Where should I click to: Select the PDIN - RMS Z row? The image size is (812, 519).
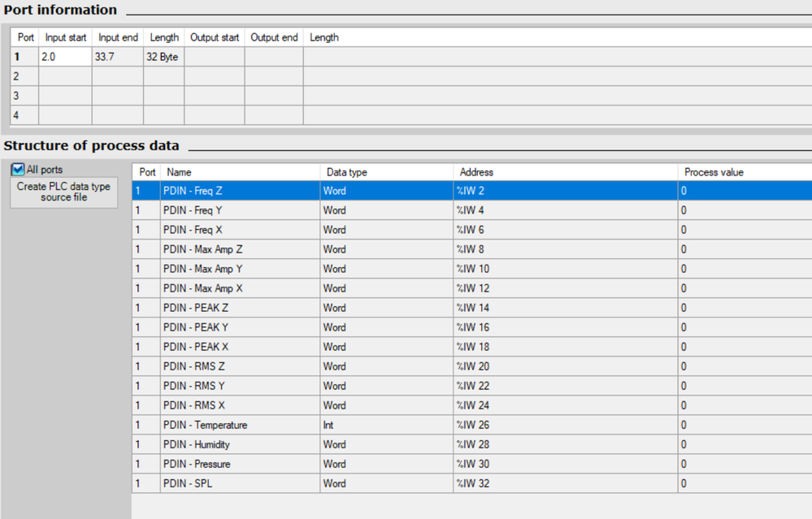(471, 366)
